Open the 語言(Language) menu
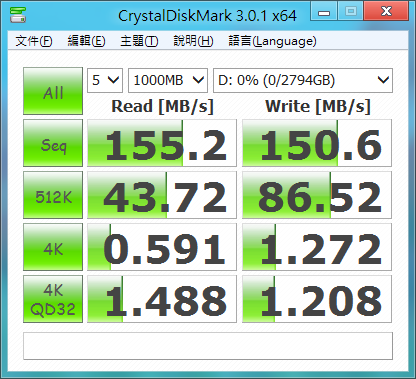The width and height of the screenshot is (416, 379). pos(272,41)
